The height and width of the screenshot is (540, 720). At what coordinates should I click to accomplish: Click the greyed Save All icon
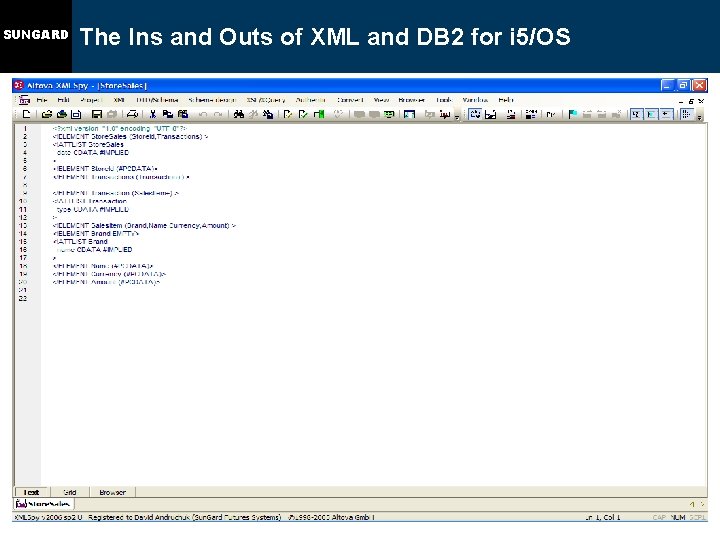tap(112, 114)
